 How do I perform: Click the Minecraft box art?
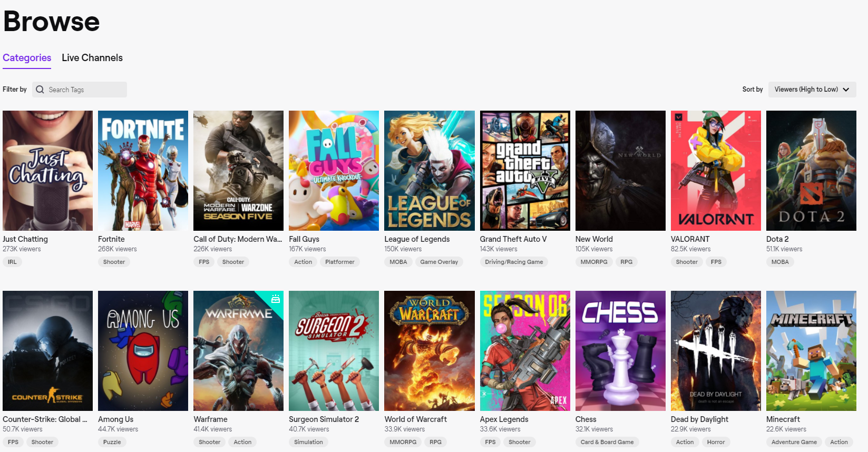point(811,351)
